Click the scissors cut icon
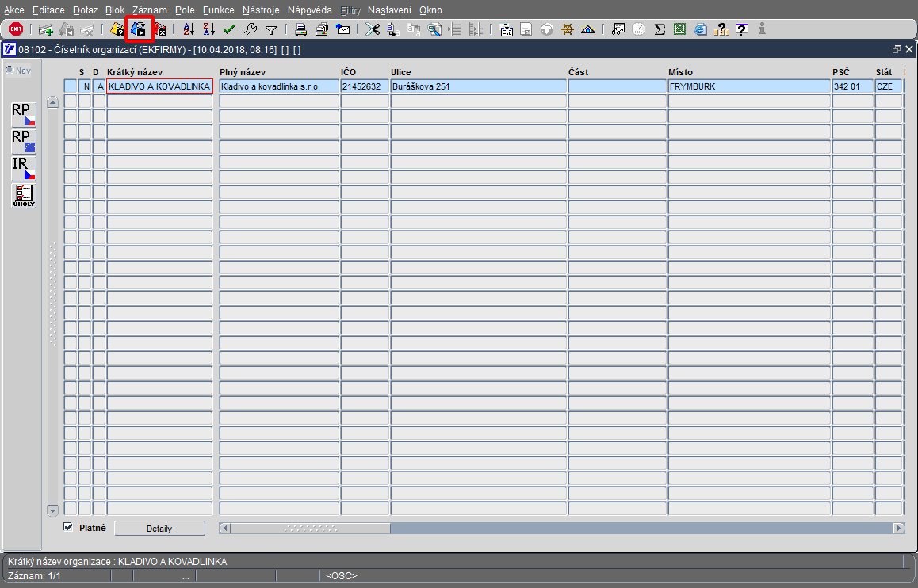918x588 pixels. [x=373, y=29]
